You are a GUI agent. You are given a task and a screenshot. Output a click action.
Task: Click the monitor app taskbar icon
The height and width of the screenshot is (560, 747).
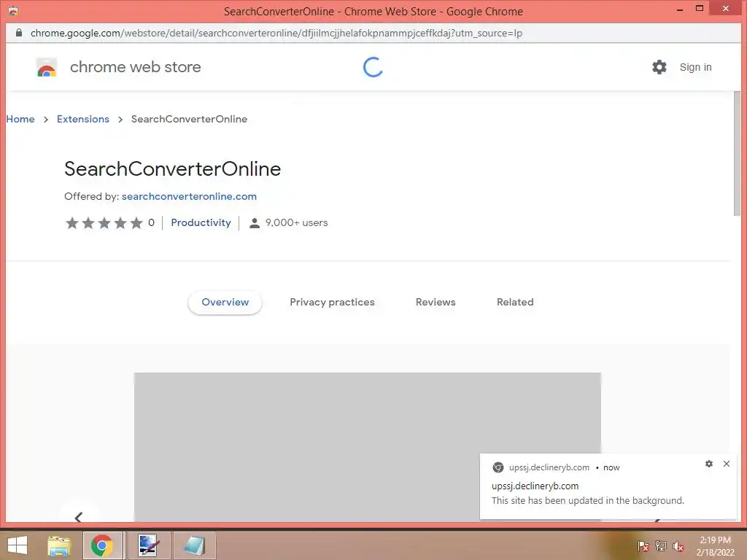pyautogui.click(x=149, y=545)
